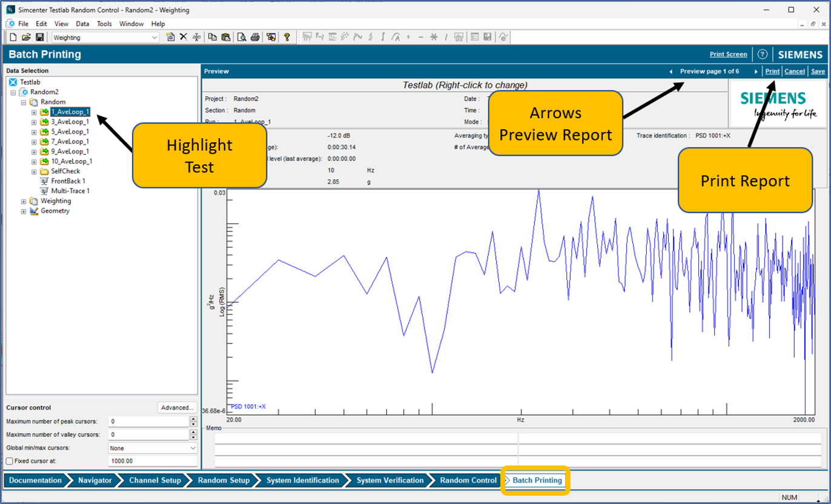Screen dimensions: 831x504
Task: Open the Data menu
Action: (x=82, y=24)
